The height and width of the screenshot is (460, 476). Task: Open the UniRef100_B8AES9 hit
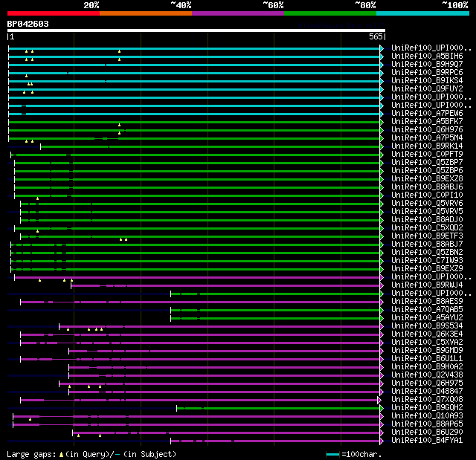pos(427,302)
